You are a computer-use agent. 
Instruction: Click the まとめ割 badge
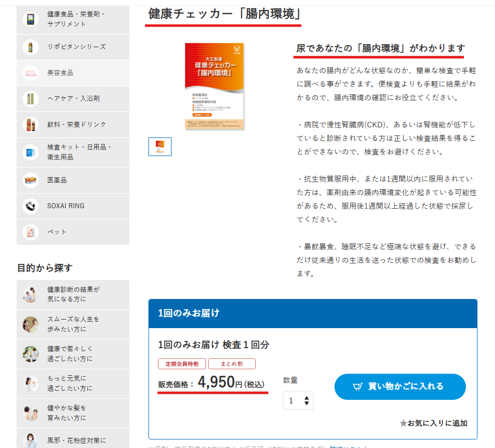point(232,364)
